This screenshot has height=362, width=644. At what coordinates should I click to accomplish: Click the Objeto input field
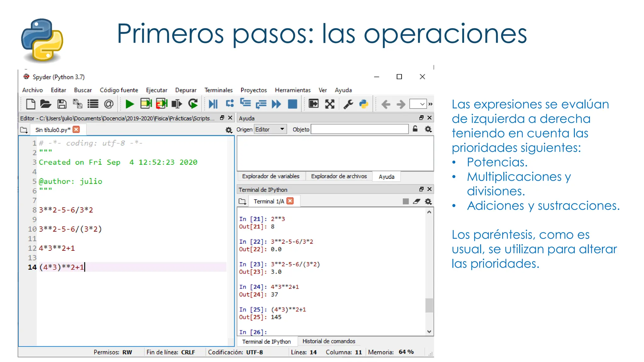pos(360,129)
